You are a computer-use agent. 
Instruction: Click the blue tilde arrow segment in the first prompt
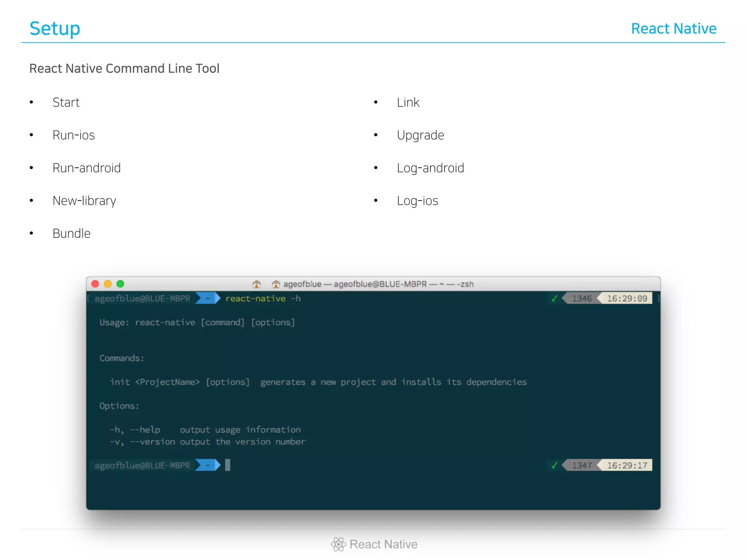point(208,298)
